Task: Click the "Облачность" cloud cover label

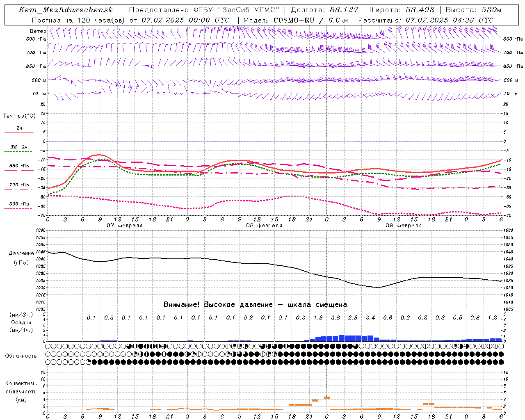Action: click(21, 356)
